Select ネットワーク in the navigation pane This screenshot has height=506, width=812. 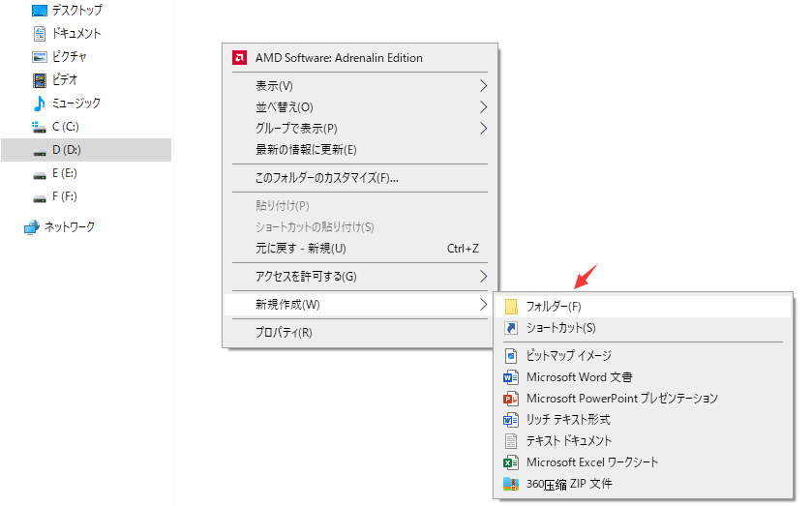tap(69, 227)
